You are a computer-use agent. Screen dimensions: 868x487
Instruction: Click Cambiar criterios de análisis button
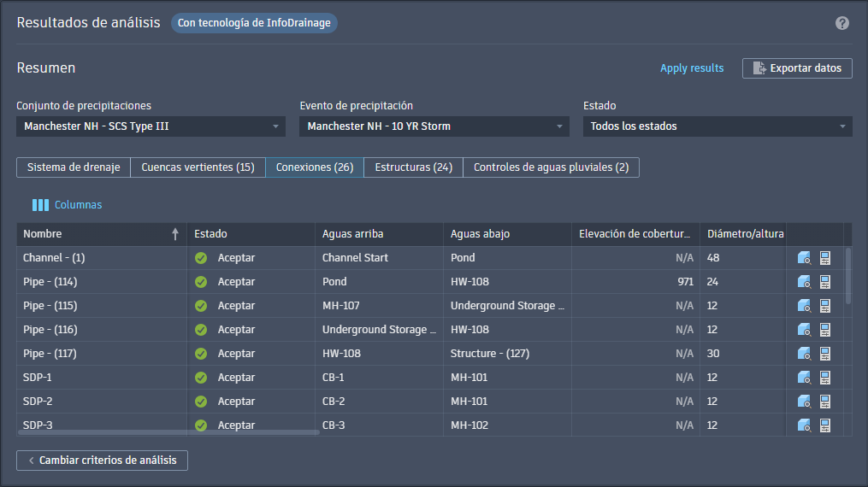pyautogui.click(x=102, y=461)
